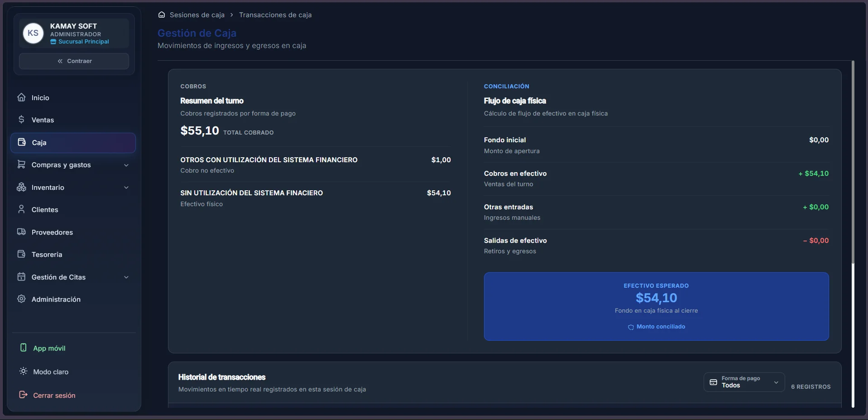
Task: Expand the Gestión de Citas chevron
Action: point(126,277)
